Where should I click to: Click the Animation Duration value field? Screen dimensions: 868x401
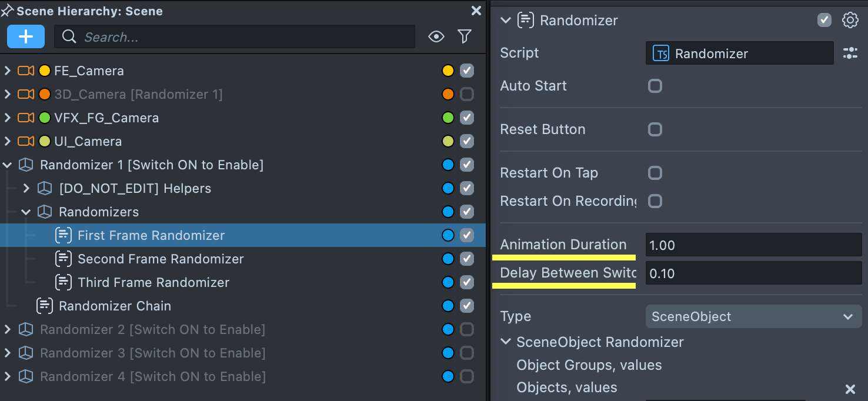coord(753,245)
